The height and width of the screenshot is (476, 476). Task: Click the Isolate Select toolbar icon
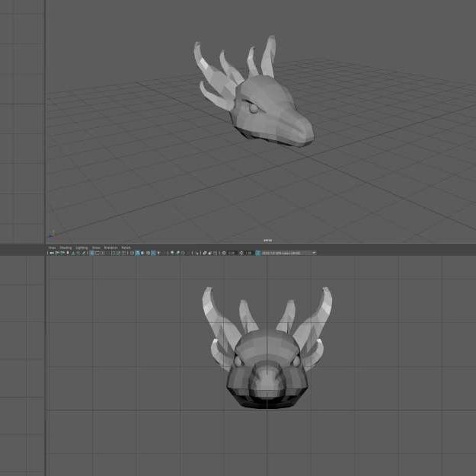[173, 253]
